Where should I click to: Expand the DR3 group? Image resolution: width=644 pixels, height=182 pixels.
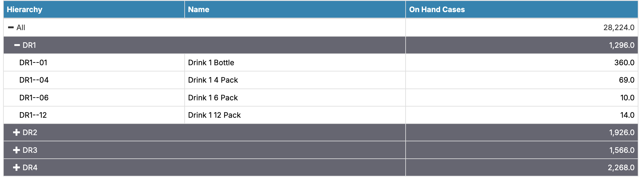click(x=16, y=150)
